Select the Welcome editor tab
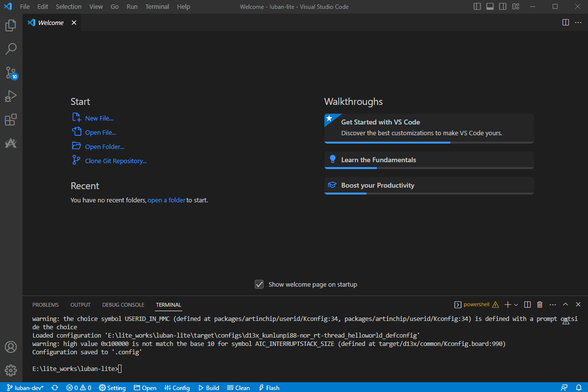 [52, 23]
